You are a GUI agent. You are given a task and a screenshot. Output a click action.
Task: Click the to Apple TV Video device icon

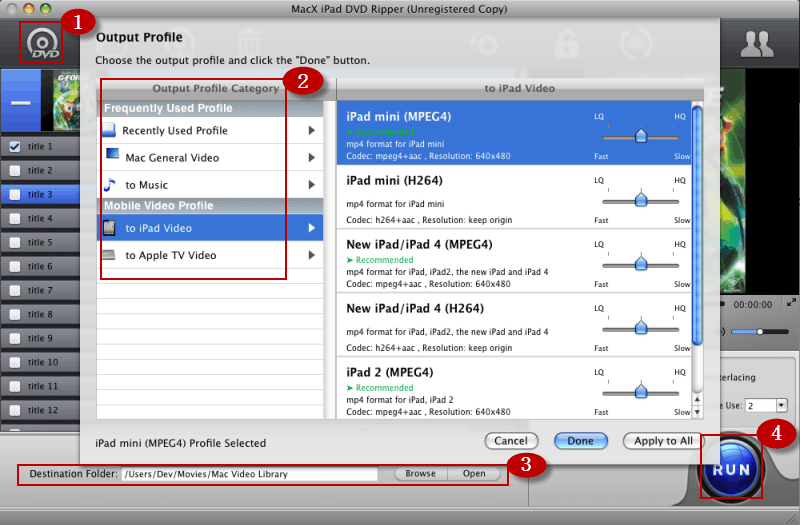(109, 254)
